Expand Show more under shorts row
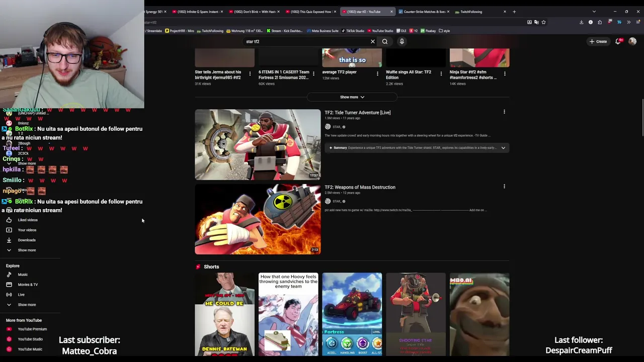644x362 pixels. [352, 97]
